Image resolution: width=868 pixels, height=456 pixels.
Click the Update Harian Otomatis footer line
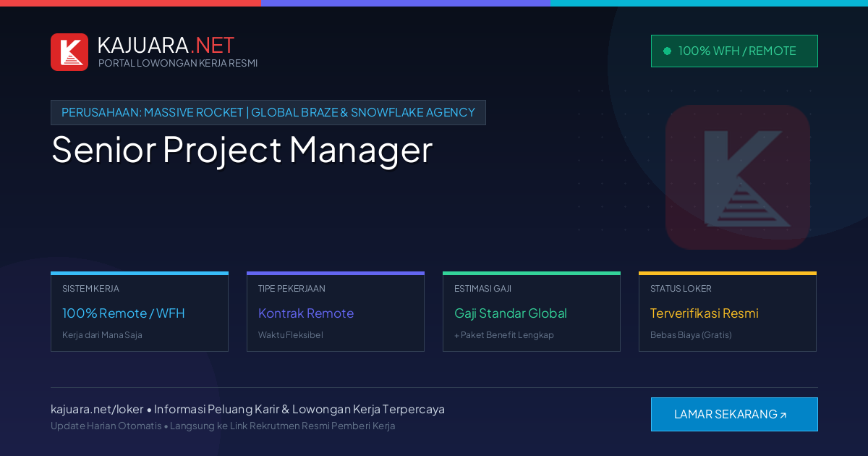click(223, 426)
